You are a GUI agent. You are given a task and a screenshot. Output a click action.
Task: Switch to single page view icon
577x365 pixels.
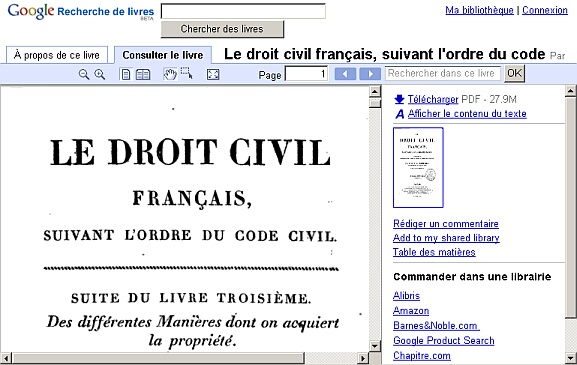tap(126, 74)
